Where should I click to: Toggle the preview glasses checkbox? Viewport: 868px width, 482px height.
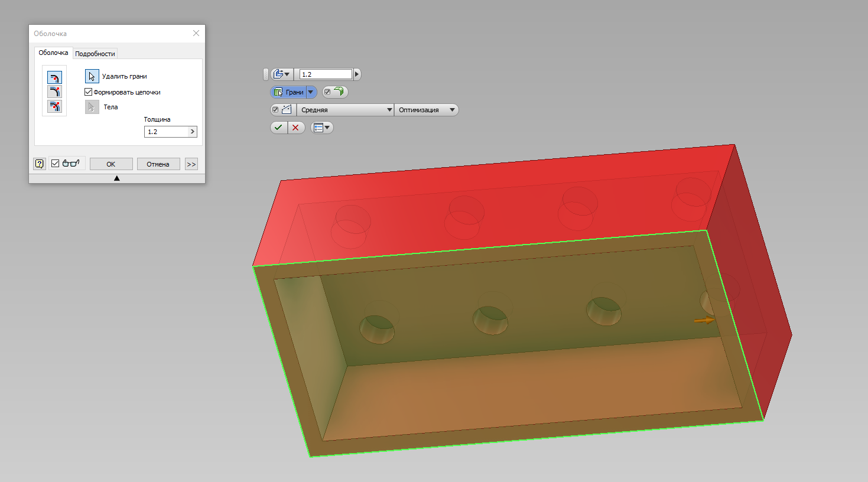56,164
